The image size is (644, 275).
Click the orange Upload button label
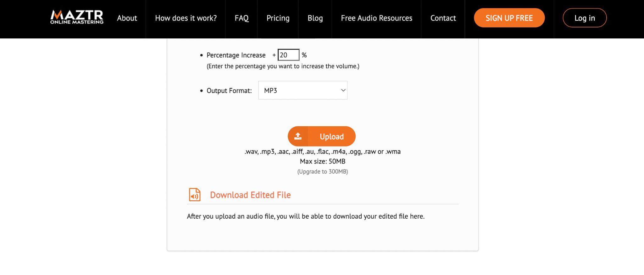pos(332,136)
